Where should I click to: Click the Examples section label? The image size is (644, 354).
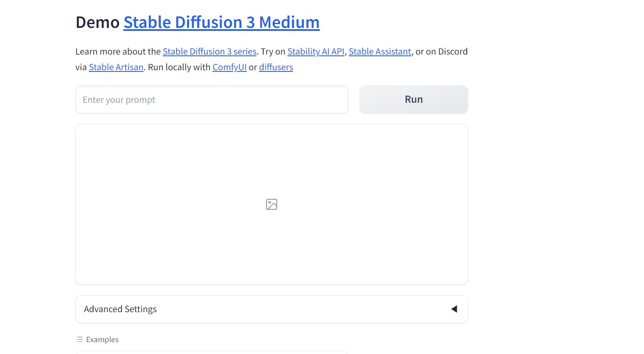102,340
